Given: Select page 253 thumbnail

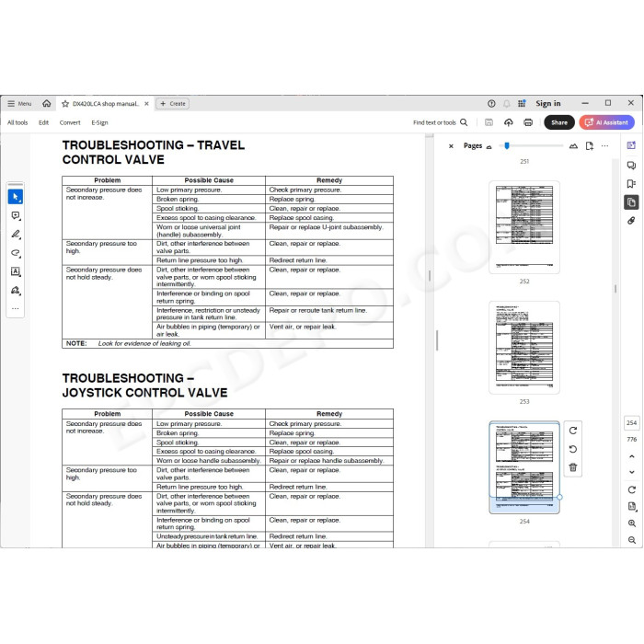Looking at the screenshot, I should (524, 348).
